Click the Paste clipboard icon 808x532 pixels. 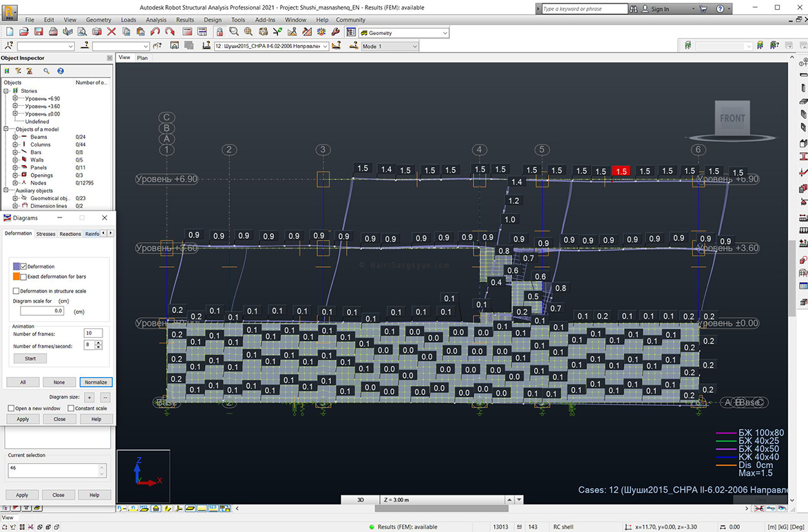(x=140, y=32)
